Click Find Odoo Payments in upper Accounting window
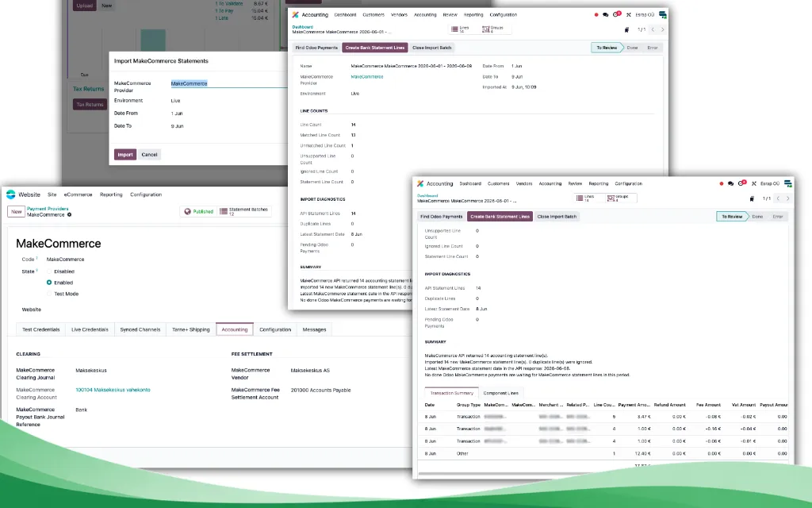Image resolution: width=812 pixels, height=508 pixels. pyautogui.click(x=316, y=48)
